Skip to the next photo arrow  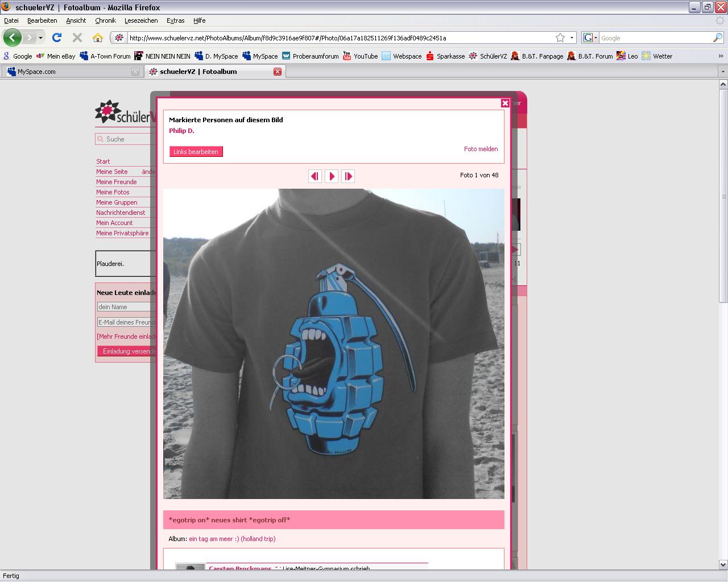pos(348,176)
